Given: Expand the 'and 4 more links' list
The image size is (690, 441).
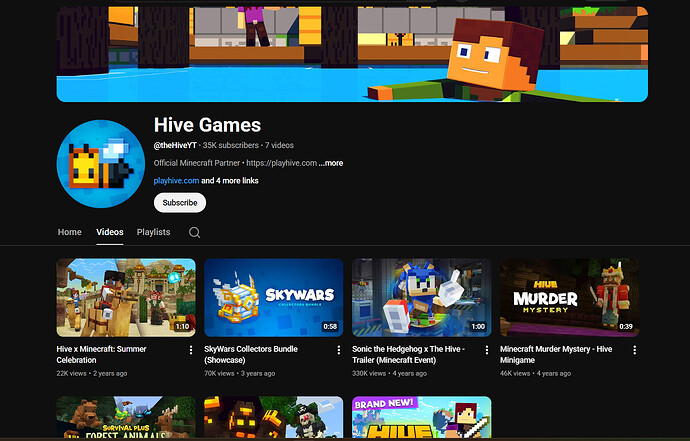Looking at the screenshot, I should point(230,181).
